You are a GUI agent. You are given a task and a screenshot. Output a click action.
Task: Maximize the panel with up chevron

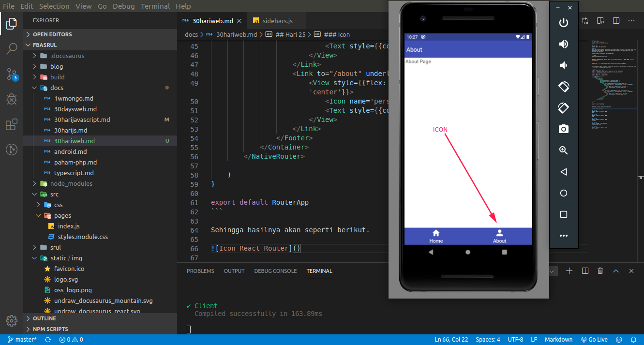click(616, 271)
